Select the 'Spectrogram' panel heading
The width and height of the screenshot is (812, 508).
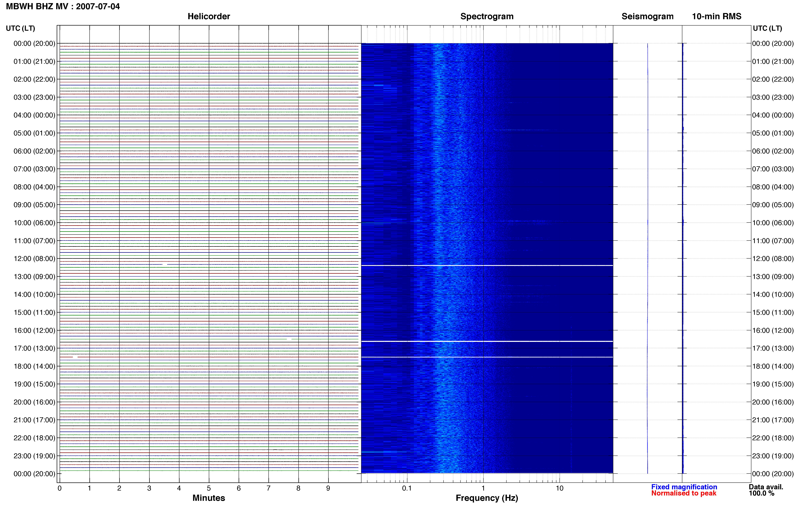tap(487, 16)
